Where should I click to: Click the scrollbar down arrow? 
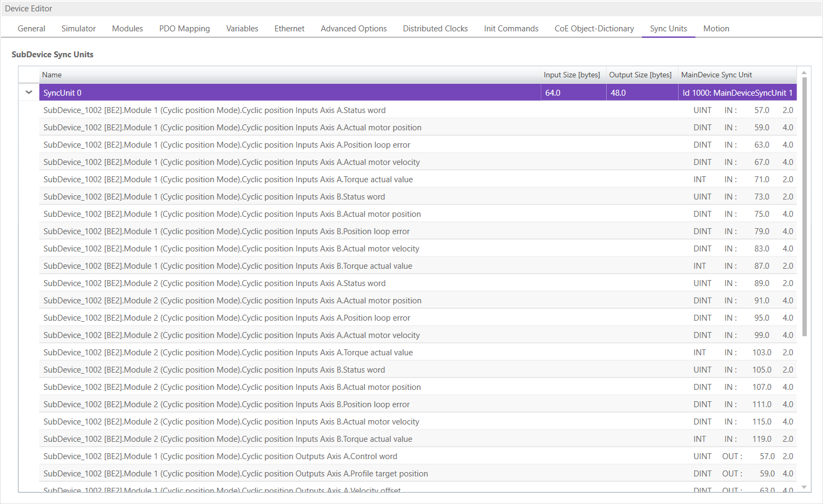[x=804, y=487]
